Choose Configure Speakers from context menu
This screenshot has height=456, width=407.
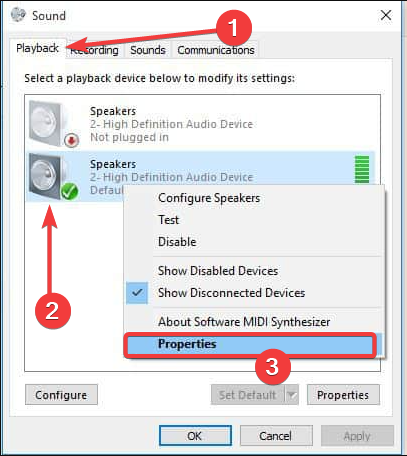coord(209,198)
